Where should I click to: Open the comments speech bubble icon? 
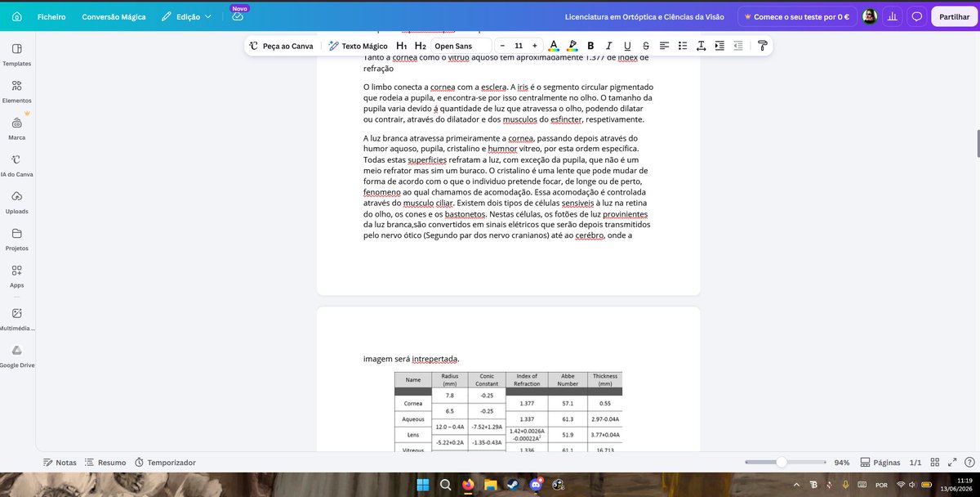(916, 16)
